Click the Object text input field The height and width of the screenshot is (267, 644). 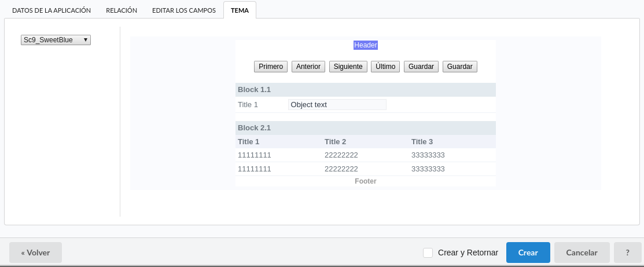pyautogui.click(x=337, y=105)
